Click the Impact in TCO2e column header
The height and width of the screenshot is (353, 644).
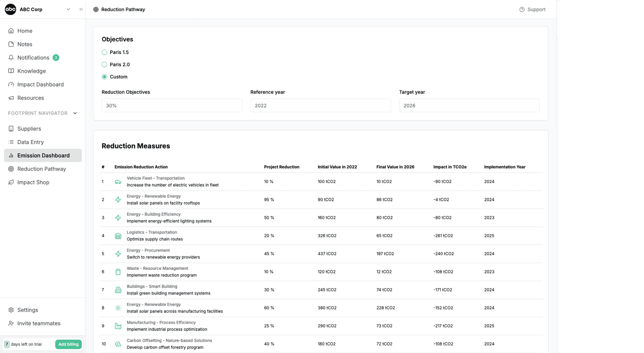450,167
